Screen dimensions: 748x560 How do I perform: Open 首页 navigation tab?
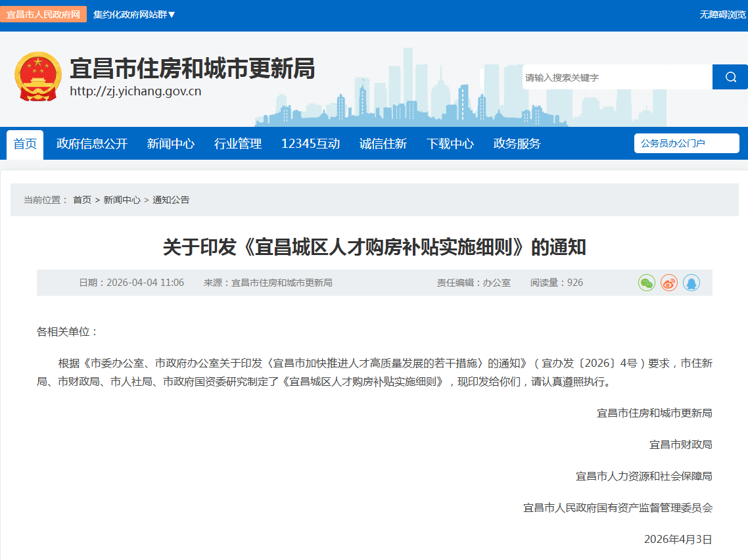pyautogui.click(x=25, y=144)
